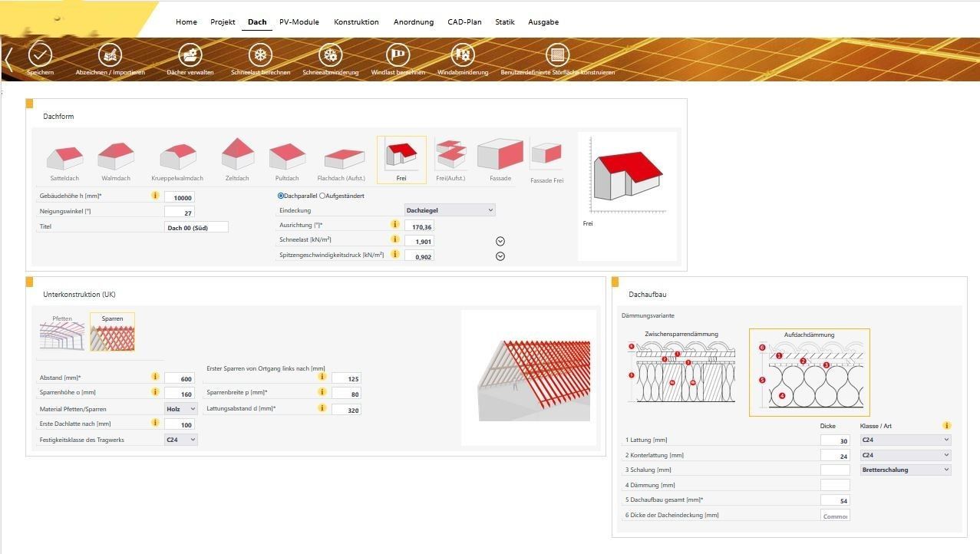The height and width of the screenshot is (554, 980).
Task: Select Dachparallel radio button
Action: pos(281,196)
